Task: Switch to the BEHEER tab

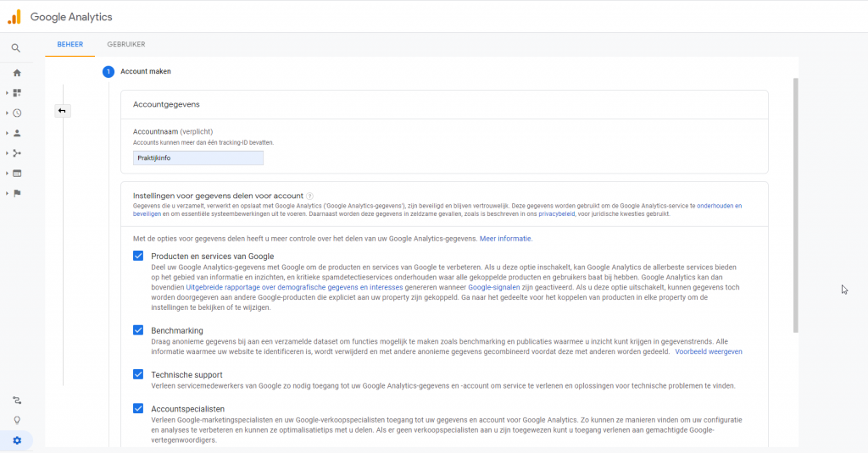Action: coord(70,44)
